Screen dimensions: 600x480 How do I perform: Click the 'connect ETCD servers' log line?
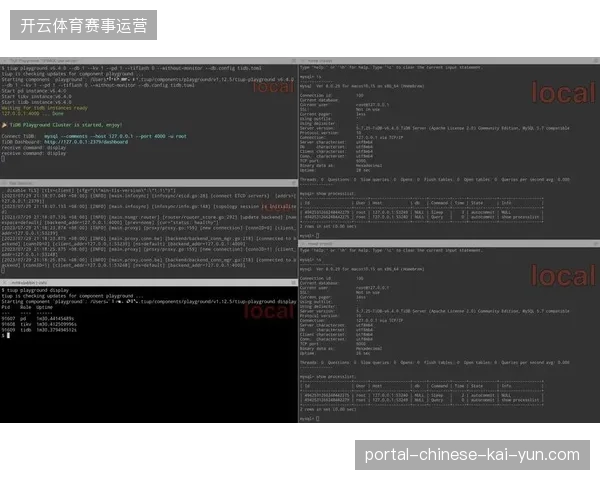(149, 198)
